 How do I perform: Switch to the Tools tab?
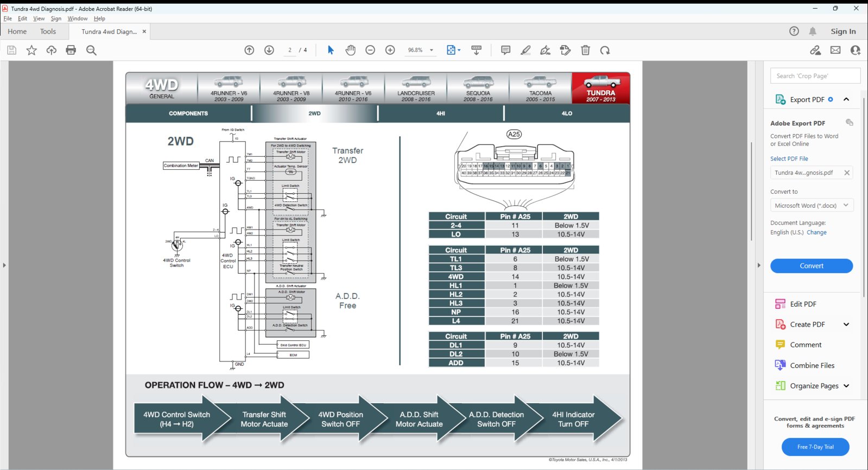pyautogui.click(x=48, y=31)
